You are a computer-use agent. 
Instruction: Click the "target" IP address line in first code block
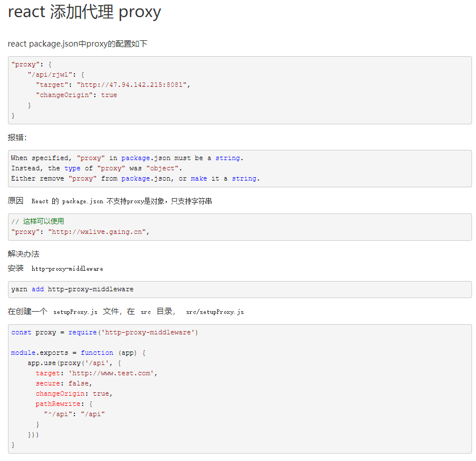[113, 85]
